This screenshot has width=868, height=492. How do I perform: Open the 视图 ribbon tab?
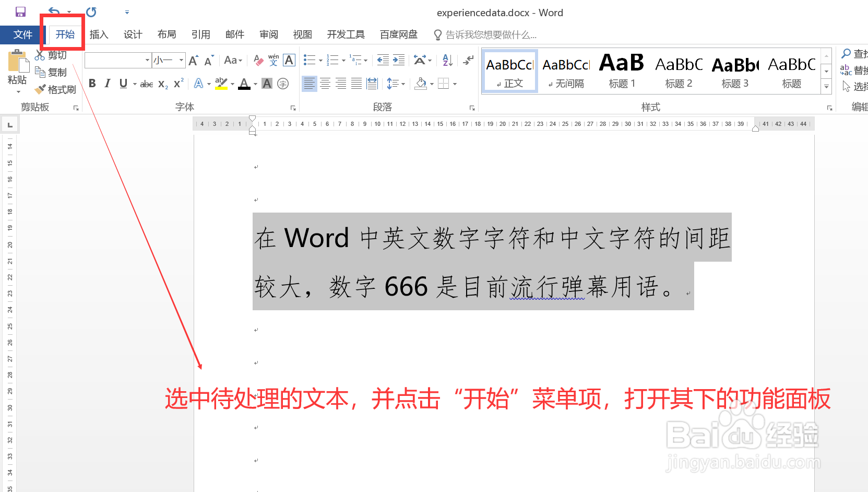pyautogui.click(x=302, y=34)
